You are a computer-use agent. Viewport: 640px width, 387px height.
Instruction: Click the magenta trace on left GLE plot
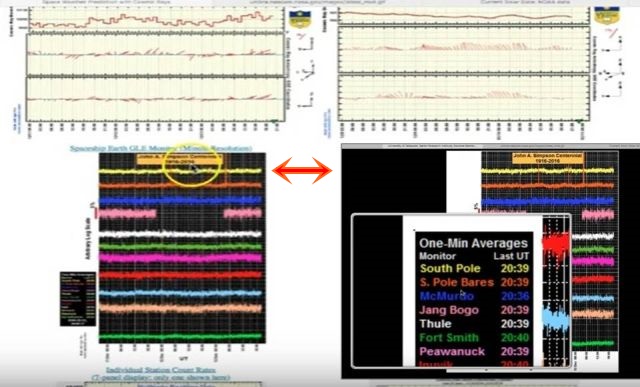tap(180, 258)
